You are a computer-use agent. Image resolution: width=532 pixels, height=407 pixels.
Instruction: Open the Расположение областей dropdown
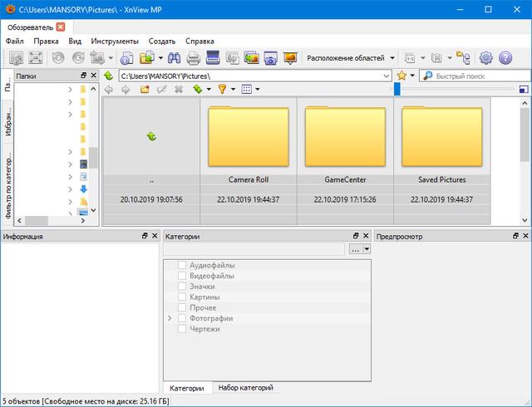[351, 58]
